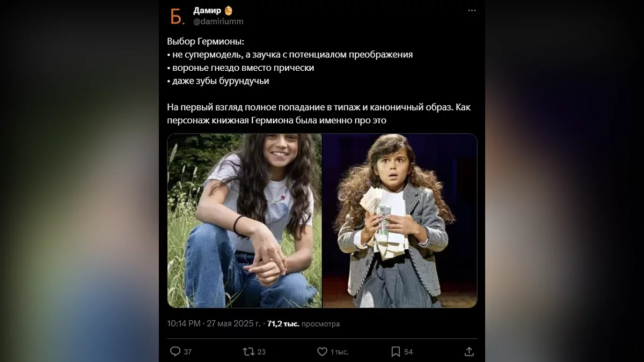The width and height of the screenshot is (644, 362).
Task: Click the repost arrows icon
Action: coord(248,351)
